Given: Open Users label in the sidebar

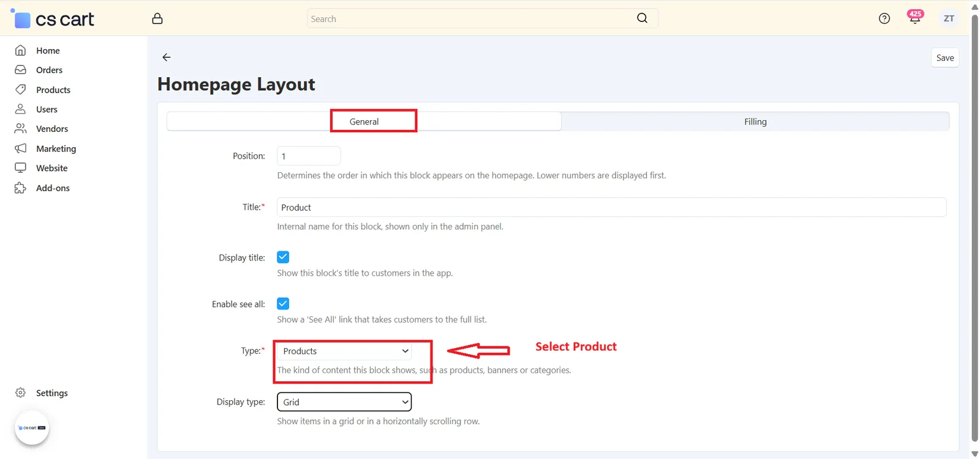Looking at the screenshot, I should 47,109.
